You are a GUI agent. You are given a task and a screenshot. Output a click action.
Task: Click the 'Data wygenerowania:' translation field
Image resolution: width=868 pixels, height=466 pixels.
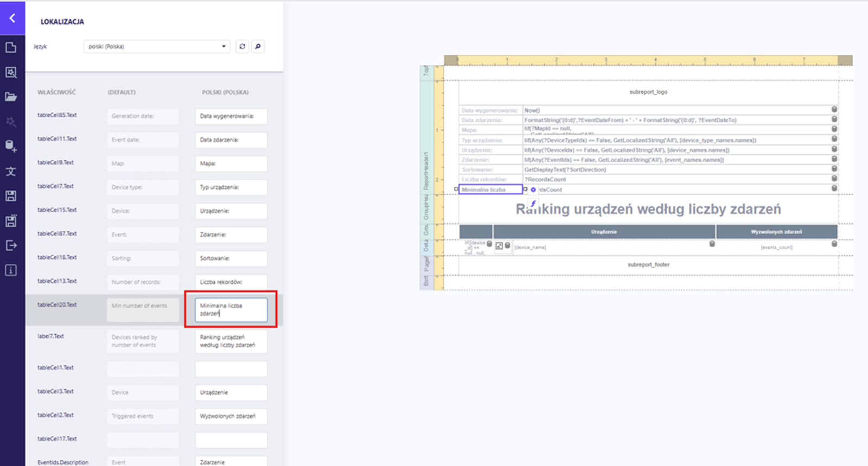(x=231, y=116)
